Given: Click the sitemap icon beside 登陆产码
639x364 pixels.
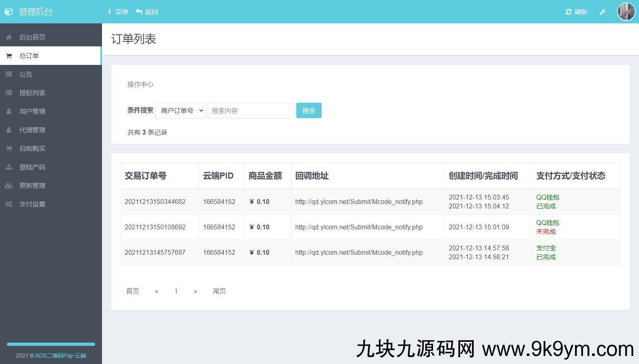Looking at the screenshot, I should 9,167.
